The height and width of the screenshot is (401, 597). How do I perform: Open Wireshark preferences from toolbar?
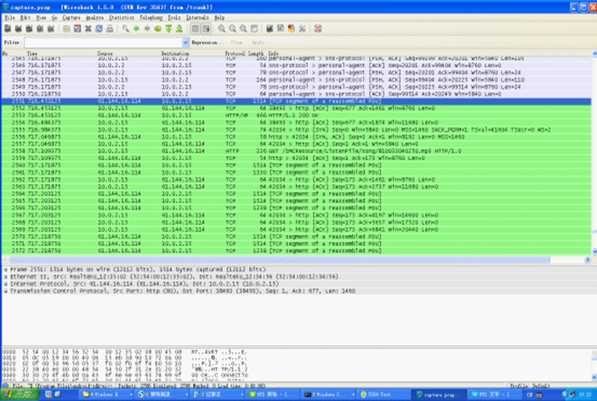302,29
